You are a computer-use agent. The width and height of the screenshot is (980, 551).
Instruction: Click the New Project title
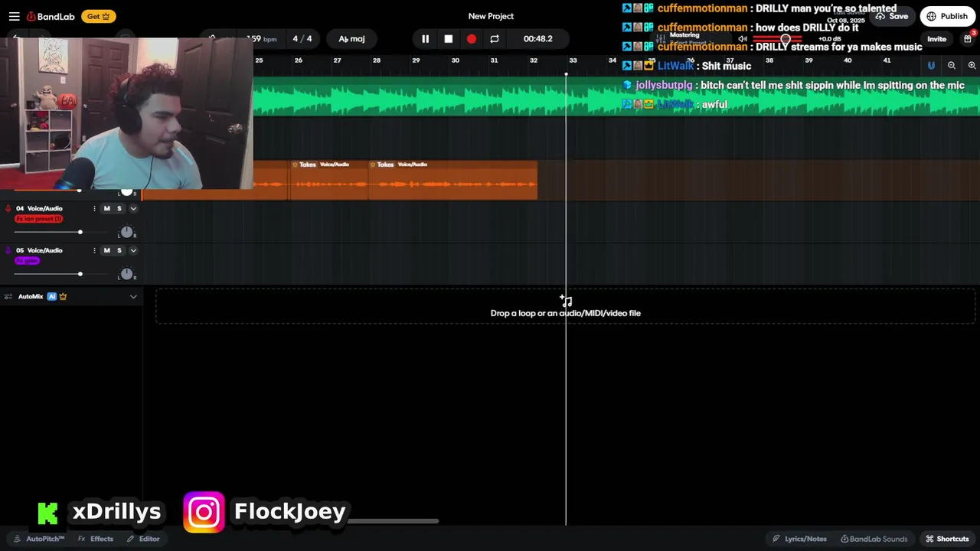(x=491, y=16)
